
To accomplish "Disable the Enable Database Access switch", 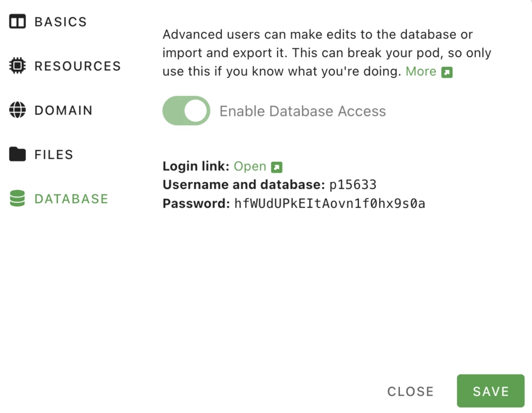I will point(186,111).
